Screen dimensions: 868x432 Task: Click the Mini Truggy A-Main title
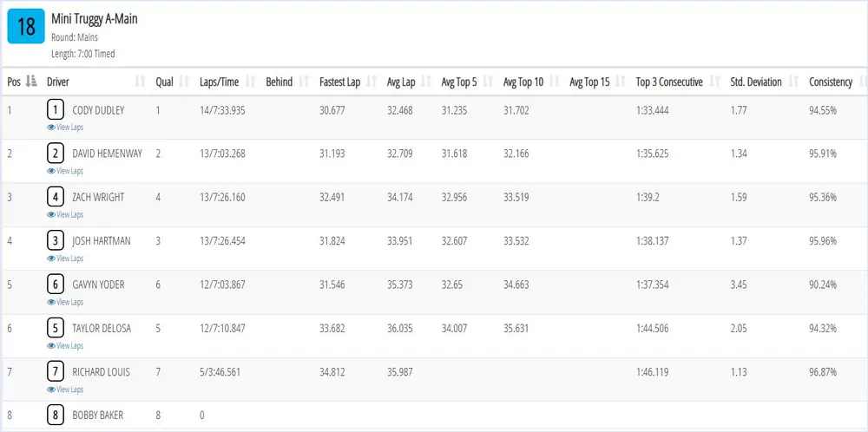click(x=95, y=19)
